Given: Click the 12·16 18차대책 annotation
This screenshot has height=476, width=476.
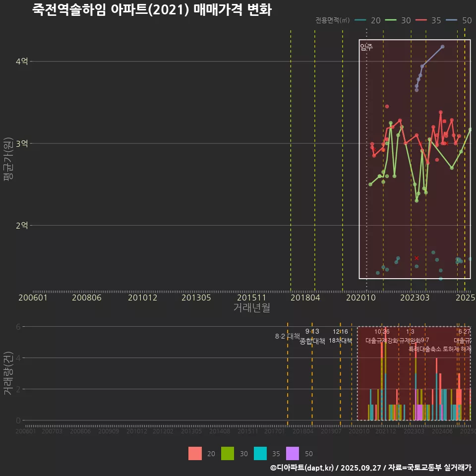Looking at the screenshot, I should (340, 336).
